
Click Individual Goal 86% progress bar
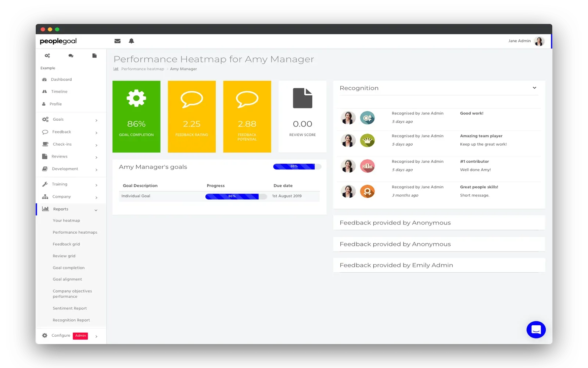coord(236,197)
